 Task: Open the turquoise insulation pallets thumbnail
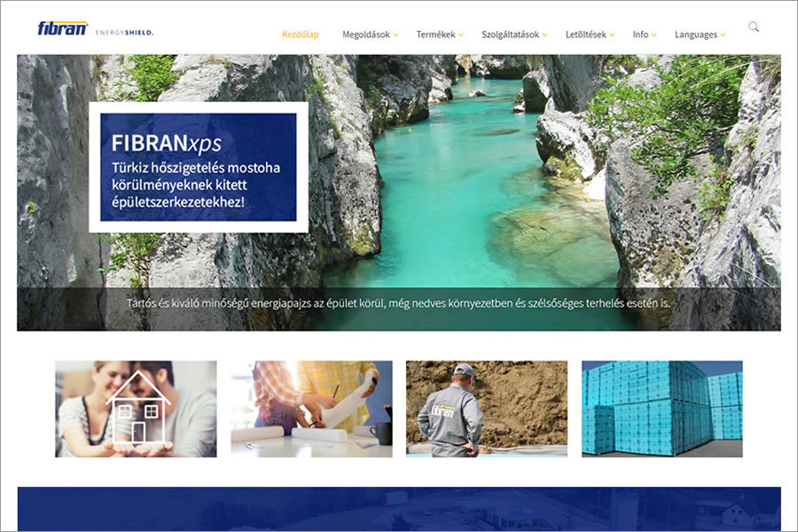pyautogui.click(x=662, y=409)
